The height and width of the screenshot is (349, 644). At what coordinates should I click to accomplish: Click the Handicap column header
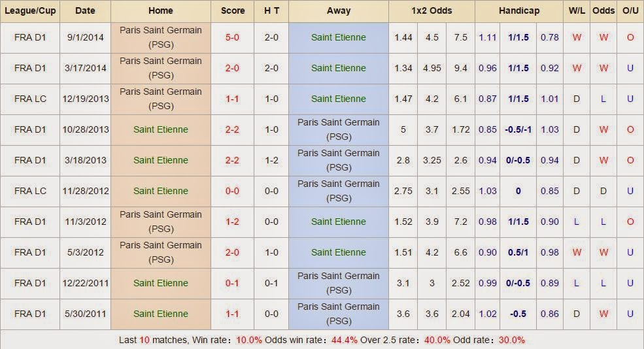point(519,10)
